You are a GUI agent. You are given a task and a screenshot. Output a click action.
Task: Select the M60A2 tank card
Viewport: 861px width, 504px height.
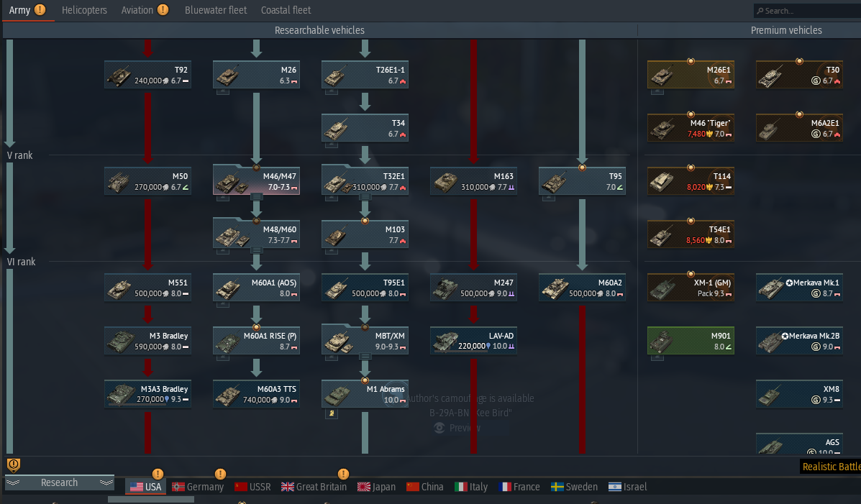(x=582, y=288)
